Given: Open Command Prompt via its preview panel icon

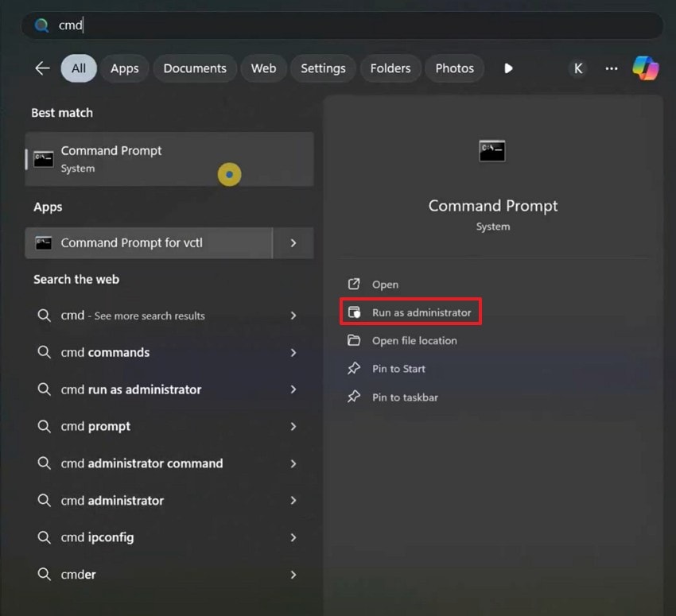Looking at the screenshot, I should tap(492, 150).
